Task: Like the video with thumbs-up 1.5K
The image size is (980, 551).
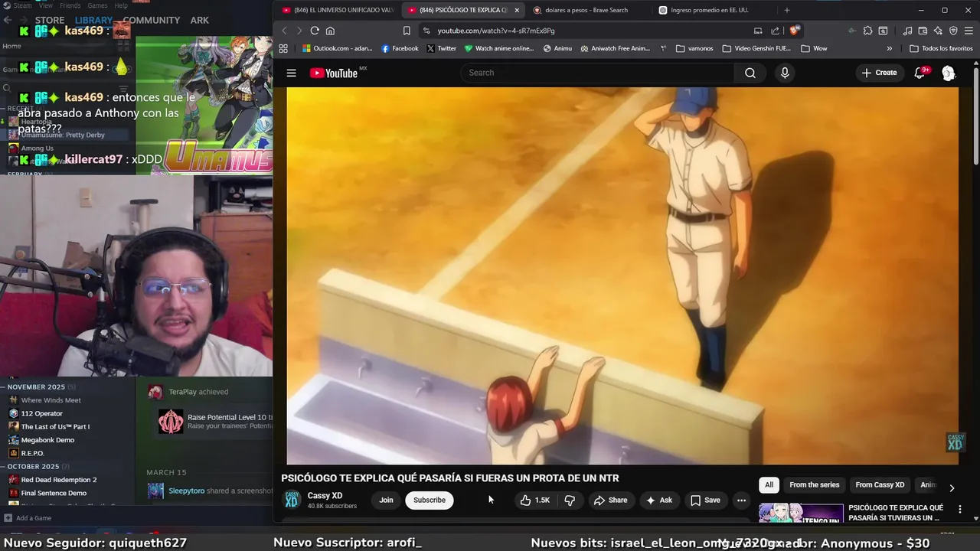Action: (x=534, y=500)
